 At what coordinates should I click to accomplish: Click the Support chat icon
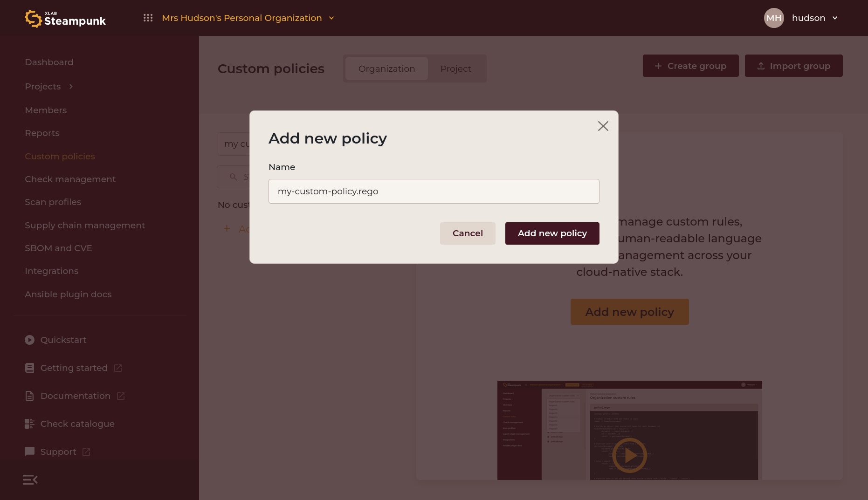pyautogui.click(x=29, y=452)
